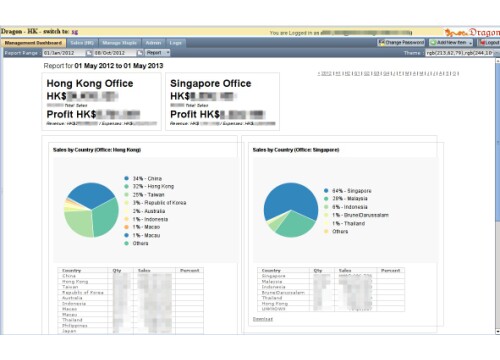Click the China legend color dot
The height and width of the screenshot is (360, 500).
point(126,178)
